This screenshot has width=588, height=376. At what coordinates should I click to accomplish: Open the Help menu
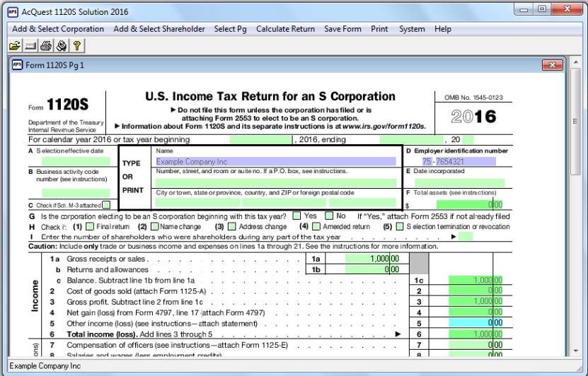443,29
